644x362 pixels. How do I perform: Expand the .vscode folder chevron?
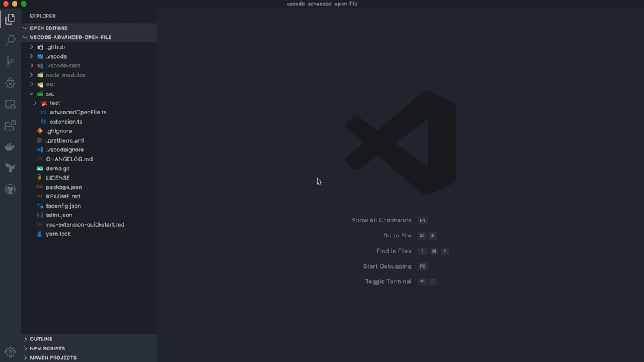(x=32, y=56)
